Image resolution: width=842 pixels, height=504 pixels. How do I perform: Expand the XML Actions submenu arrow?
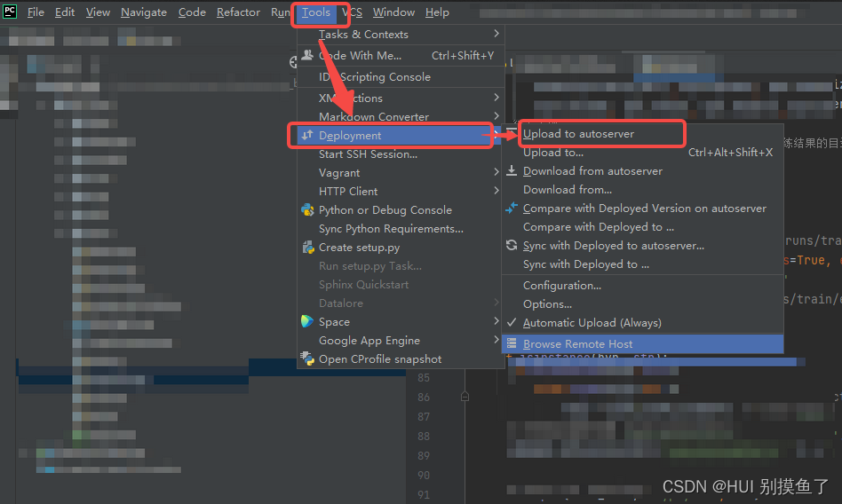(496, 98)
